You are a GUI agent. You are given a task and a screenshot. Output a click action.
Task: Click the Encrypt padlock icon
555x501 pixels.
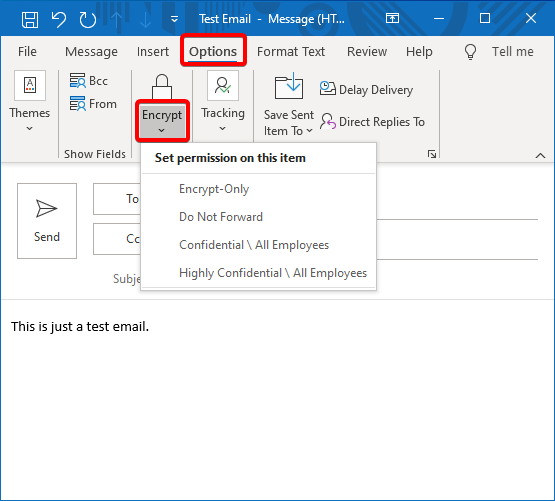[x=162, y=86]
